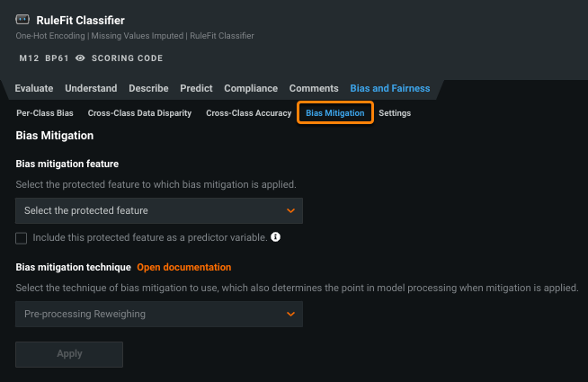Open the Compliance tab
This screenshot has height=382, width=588.
pyautogui.click(x=251, y=88)
